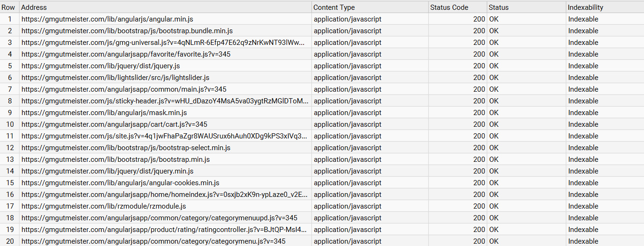Click the Indexability column header
The image size is (644, 246).
click(586, 7)
